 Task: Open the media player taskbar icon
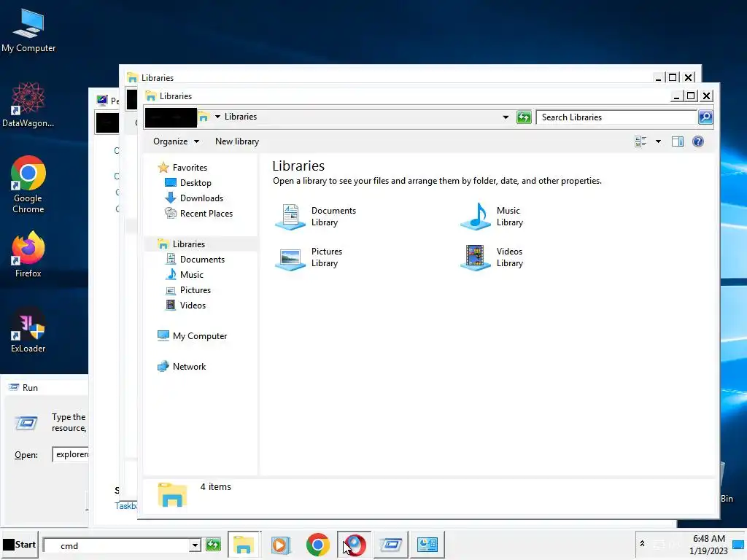(x=281, y=545)
